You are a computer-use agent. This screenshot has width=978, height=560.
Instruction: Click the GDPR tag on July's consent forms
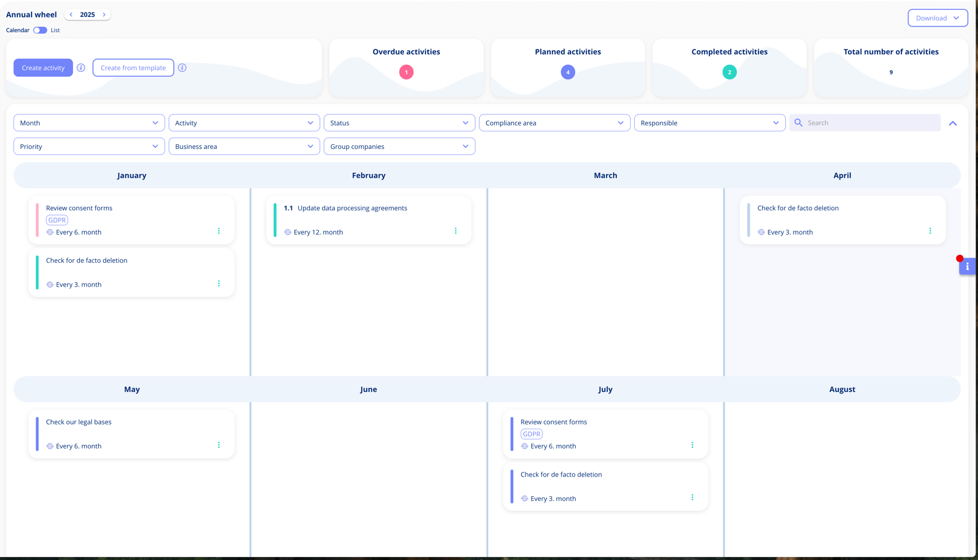tap(531, 434)
